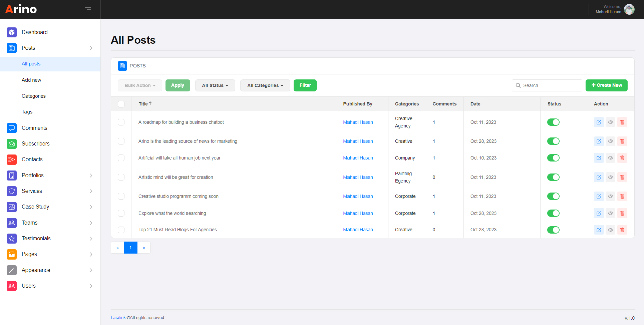This screenshot has height=325, width=644.
Task: Open the All Categories dropdown
Action: pos(265,86)
